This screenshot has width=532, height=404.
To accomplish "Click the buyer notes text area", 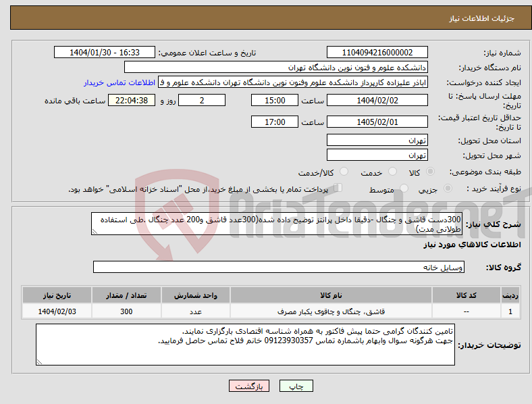I will coord(245,345).
